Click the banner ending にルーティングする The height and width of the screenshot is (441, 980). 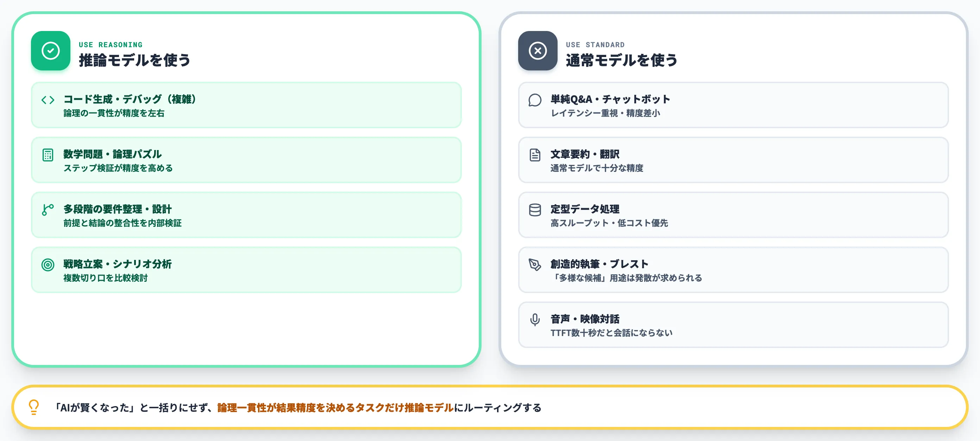point(497,408)
